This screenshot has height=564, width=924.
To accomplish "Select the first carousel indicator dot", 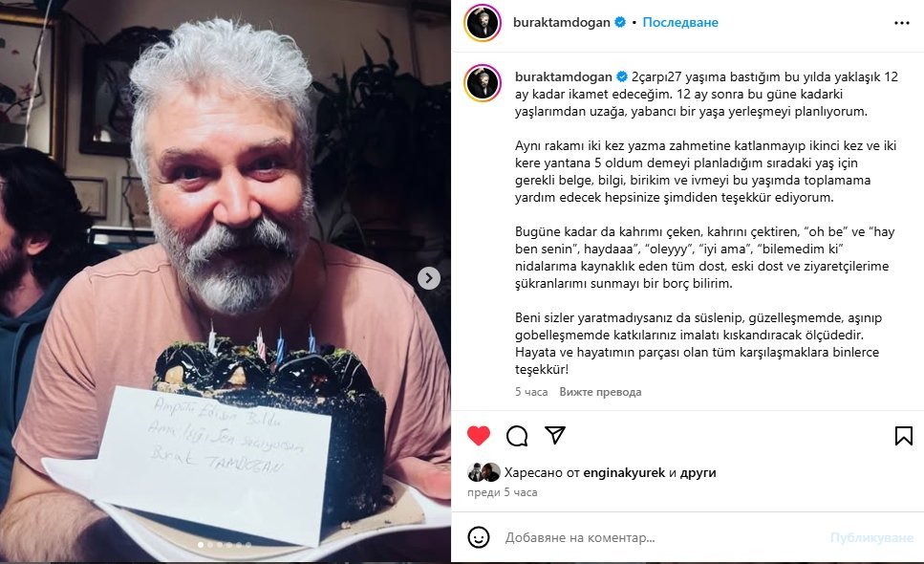I will point(201,545).
